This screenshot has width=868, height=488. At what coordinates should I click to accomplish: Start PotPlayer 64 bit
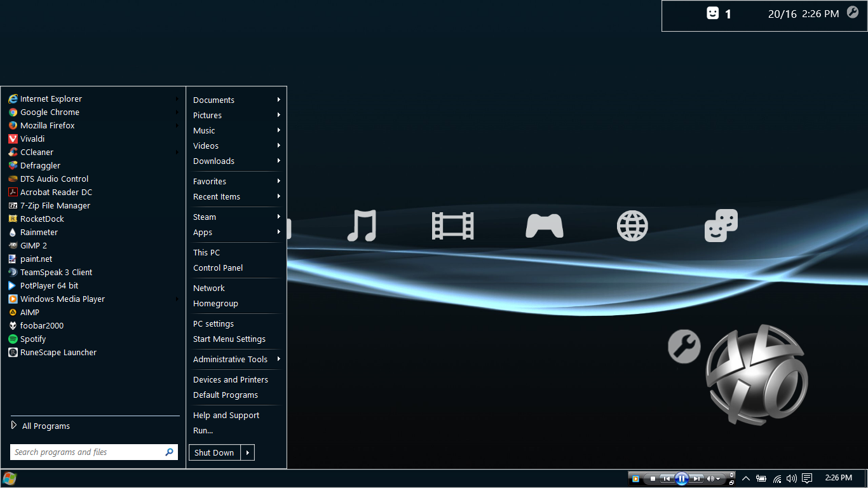[x=93, y=285]
